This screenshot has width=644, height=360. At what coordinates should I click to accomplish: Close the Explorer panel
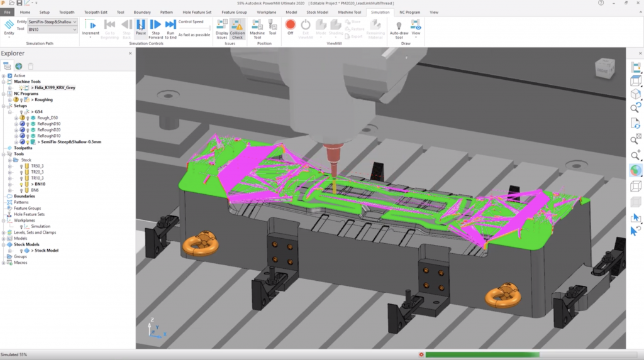point(130,53)
